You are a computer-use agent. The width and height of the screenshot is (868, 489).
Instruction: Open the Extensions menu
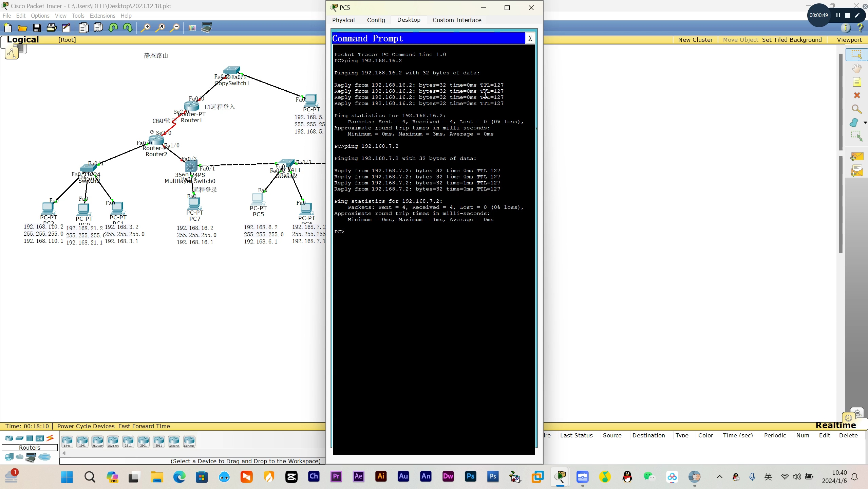pyautogui.click(x=102, y=16)
